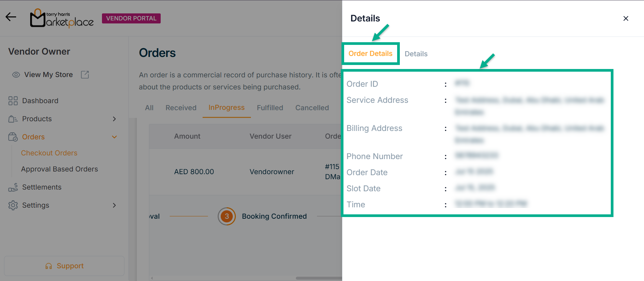
Task: Click the step 3 Booking Confirmed marker
Action: click(227, 216)
